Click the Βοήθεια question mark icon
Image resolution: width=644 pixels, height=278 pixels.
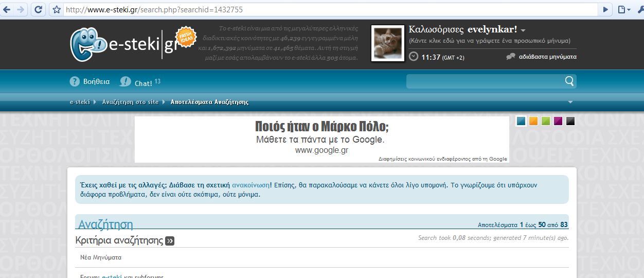(75, 81)
